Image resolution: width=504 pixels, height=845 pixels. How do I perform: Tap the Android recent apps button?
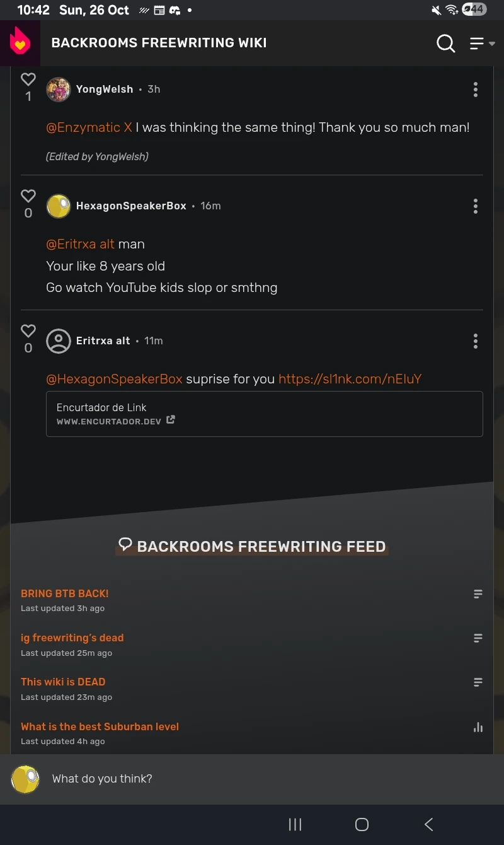point(294,824)
